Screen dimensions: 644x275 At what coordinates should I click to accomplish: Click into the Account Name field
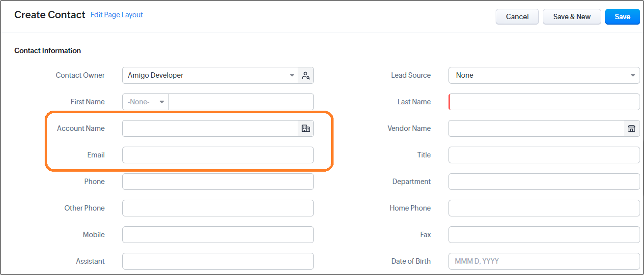(210, 128)
